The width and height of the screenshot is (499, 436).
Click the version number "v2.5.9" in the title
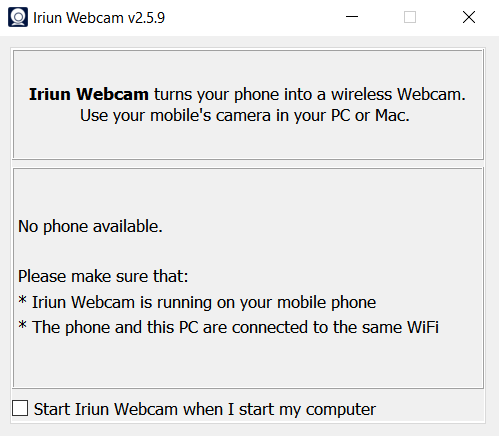[146, 18]
